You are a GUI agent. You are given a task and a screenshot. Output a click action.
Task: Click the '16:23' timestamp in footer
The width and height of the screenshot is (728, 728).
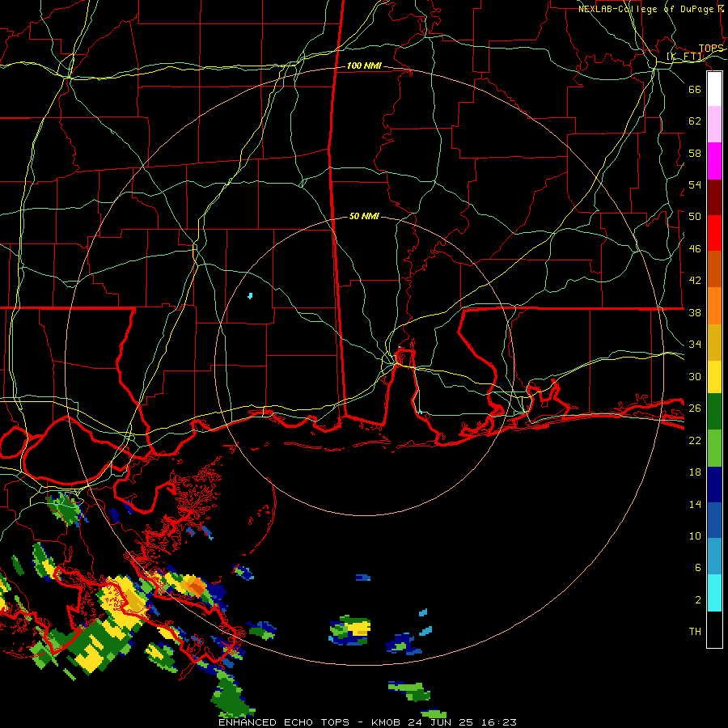tap(500, 722)
